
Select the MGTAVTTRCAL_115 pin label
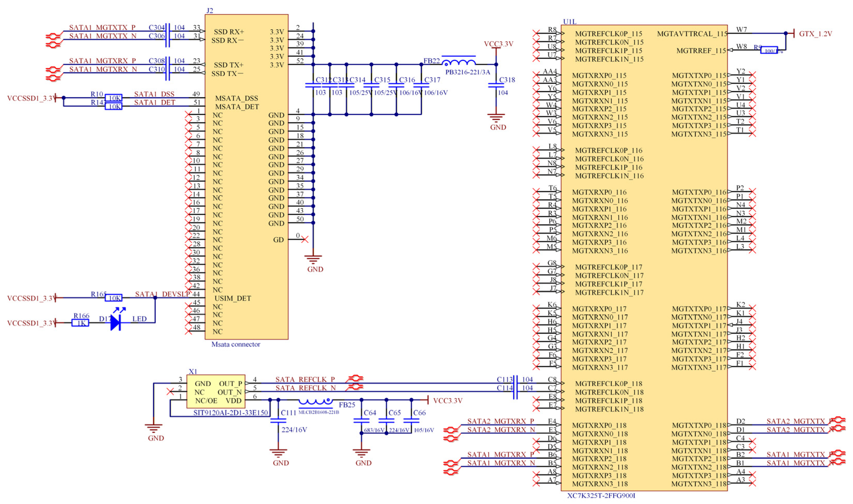(692, 34)
